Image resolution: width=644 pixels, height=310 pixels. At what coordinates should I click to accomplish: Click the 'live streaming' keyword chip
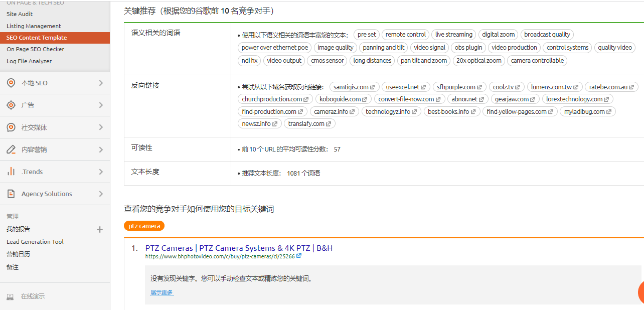(453, 35)
